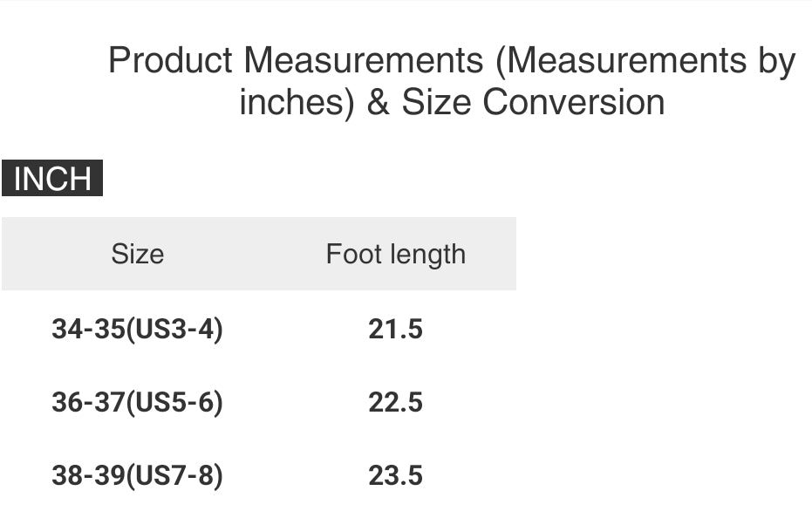This screenshot has width=812, height=518.
Task: Select the 38-39 size text
Action: click(x=88, y=476)
